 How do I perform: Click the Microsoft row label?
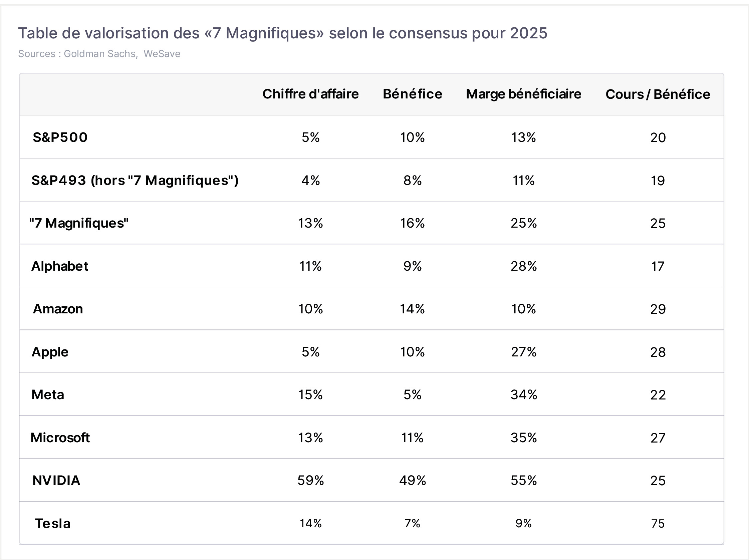tap(60, 438)
